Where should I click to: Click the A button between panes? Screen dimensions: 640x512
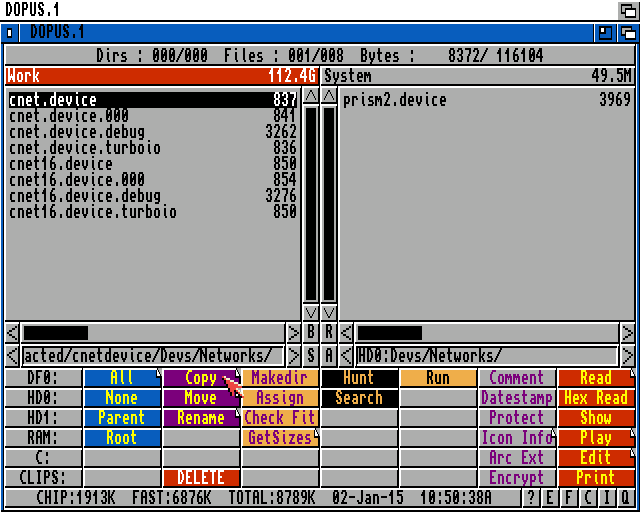(329, 356)
